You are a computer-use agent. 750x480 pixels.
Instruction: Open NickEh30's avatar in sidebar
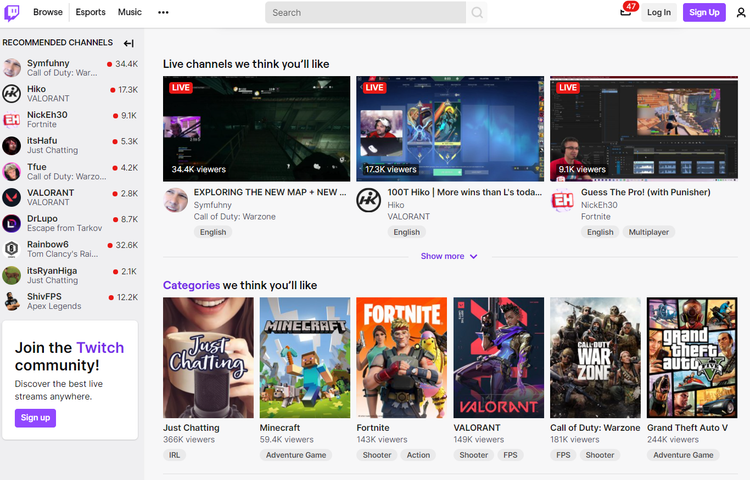(x=12, y=119)
